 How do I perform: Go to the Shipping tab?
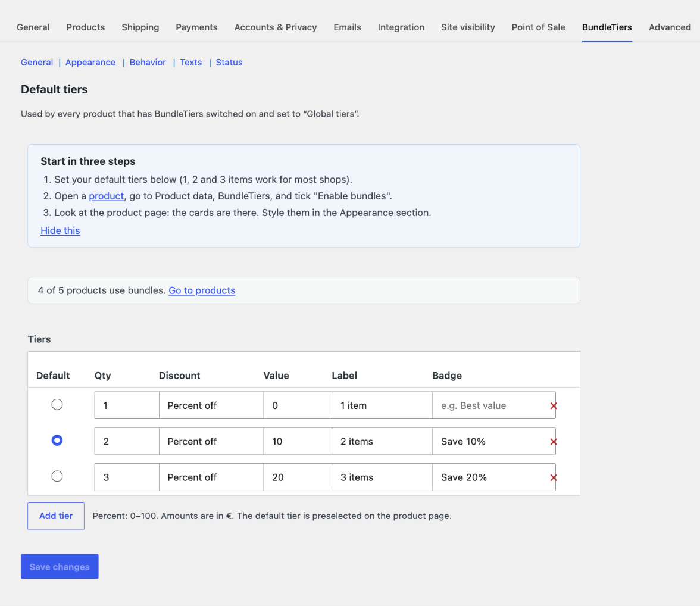coord(140,27)
